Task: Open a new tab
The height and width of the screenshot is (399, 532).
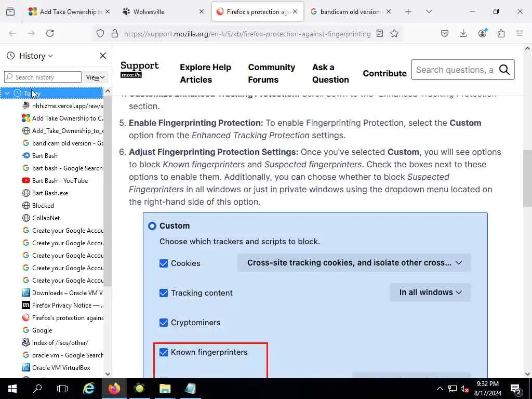Action: pos(408,12)
